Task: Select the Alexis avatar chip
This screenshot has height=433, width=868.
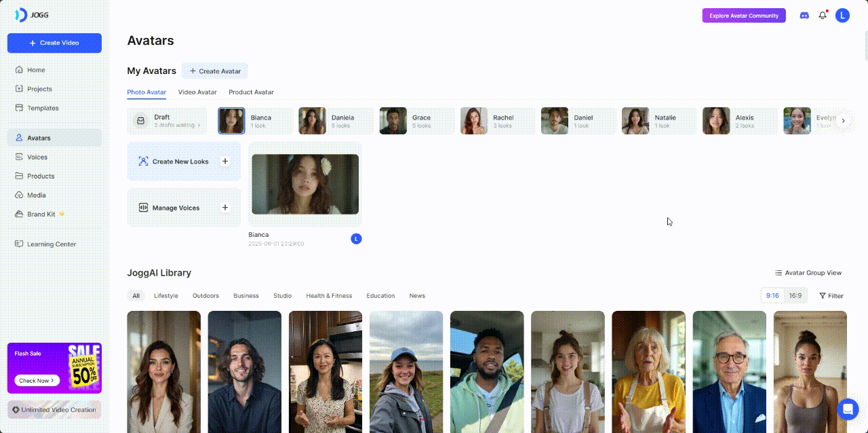Action: [739, 121]
